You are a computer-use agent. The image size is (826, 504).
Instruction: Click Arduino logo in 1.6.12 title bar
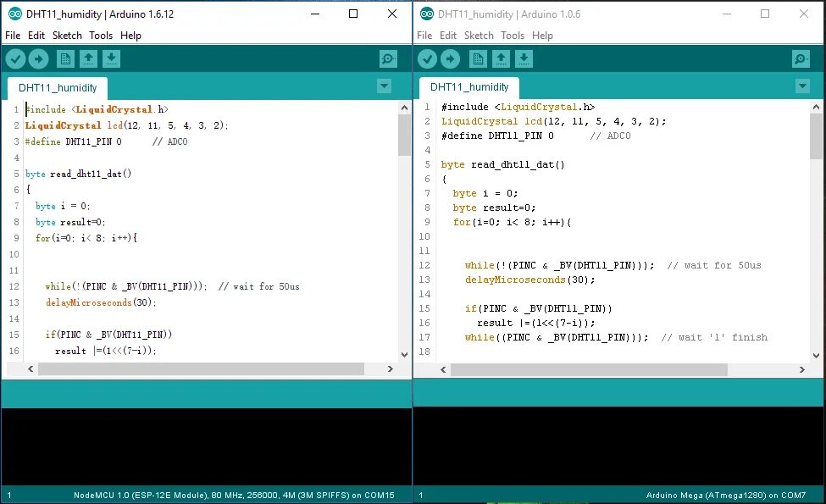pyautogui.click(x=15, y=14)
